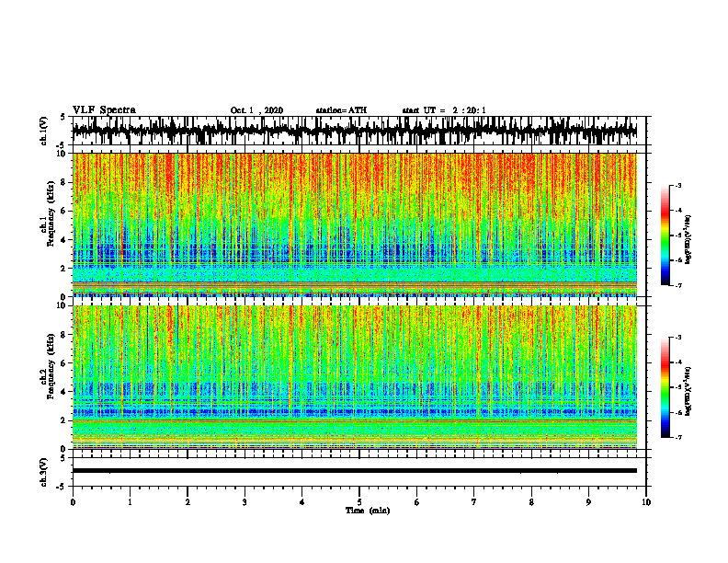
Task: Click the ch.1 color bar "-3" label
Action: pos(678,186)
